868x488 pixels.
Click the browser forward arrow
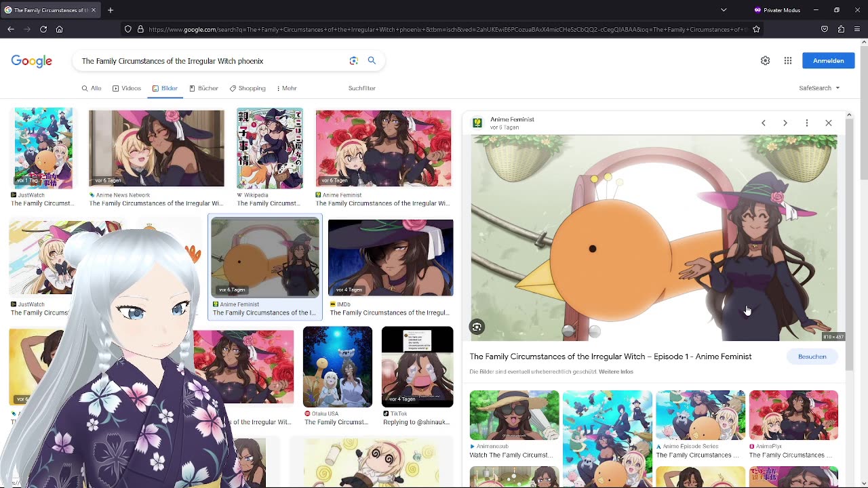coord(27,29)
